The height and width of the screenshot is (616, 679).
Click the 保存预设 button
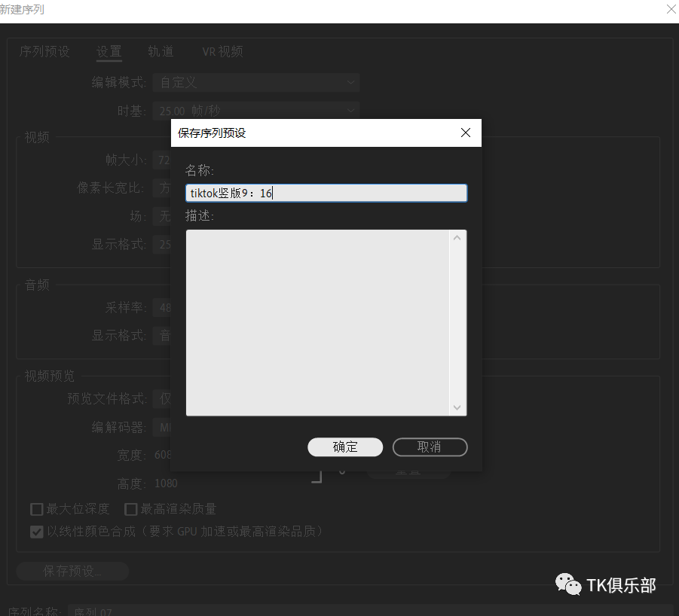[72, 571]
